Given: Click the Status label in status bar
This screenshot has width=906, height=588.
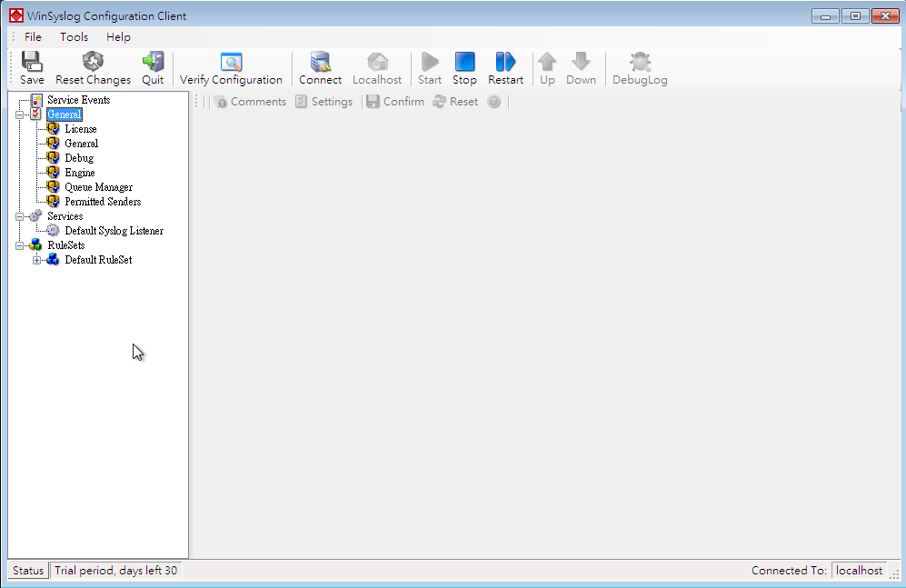Looking at the screenshot, I should click(x=28, y=571).
